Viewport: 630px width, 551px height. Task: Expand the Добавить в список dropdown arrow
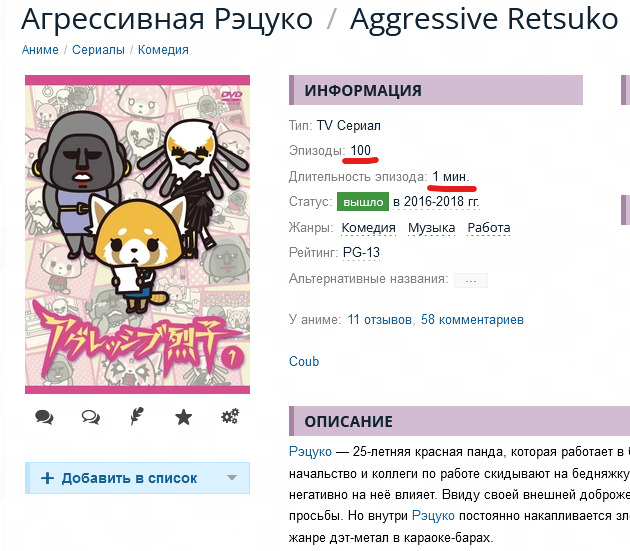point(231,478)
